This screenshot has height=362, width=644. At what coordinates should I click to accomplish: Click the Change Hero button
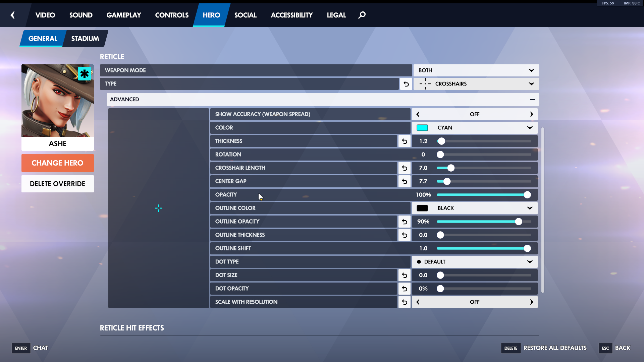(57, 163)
